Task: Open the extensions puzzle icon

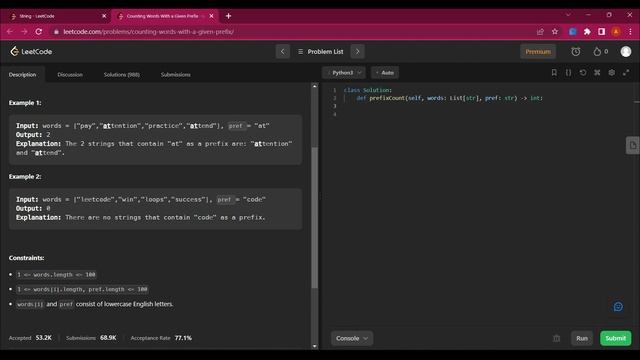Action: (x=587, y=31)
